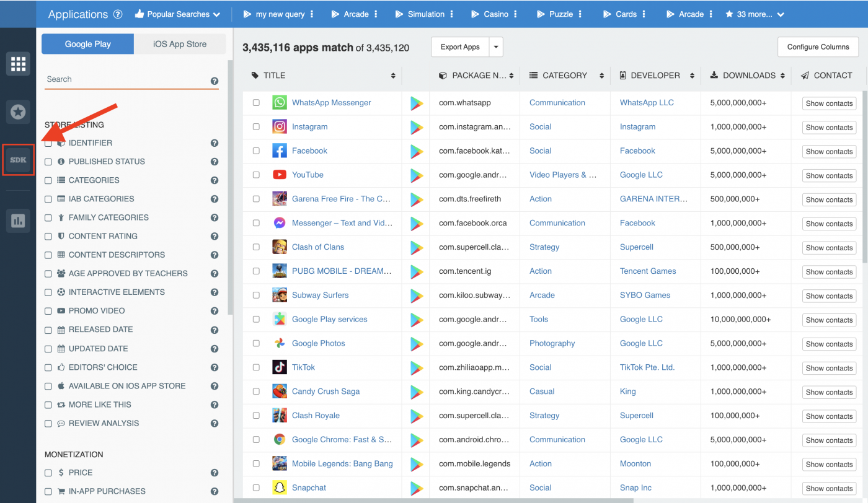This screenshot has width=868, height=503.
Task: Click the TikTok app icon thumbnail
Action: (x=279, y=367)
